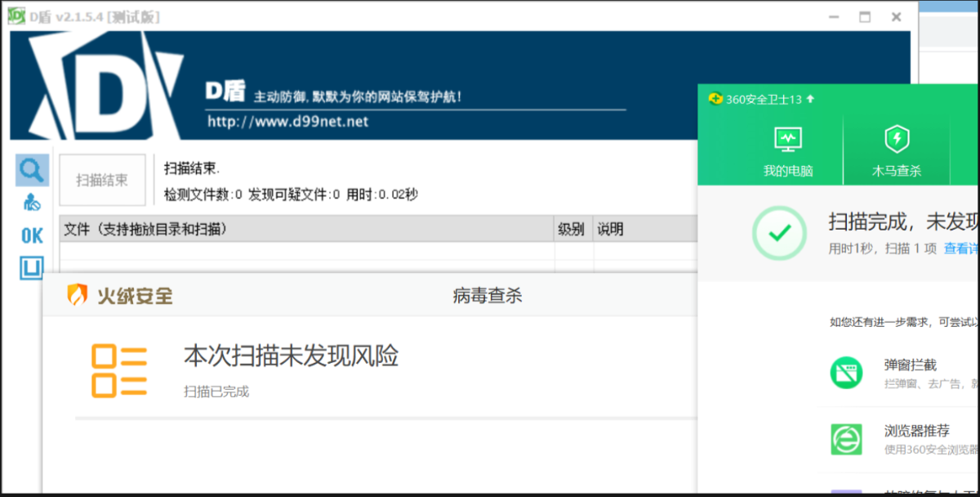The image size is (980, 497).
Task: Click the 浏览器推荐 title text
Action: 916,431
